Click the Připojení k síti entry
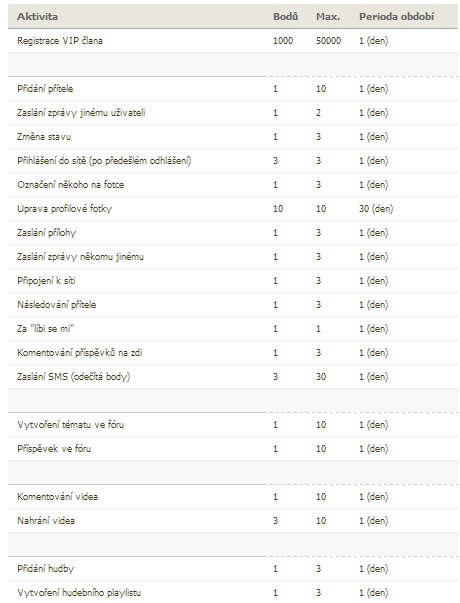Screen dimensions: 460x603 pyautogui.click(x=46, y=281)
